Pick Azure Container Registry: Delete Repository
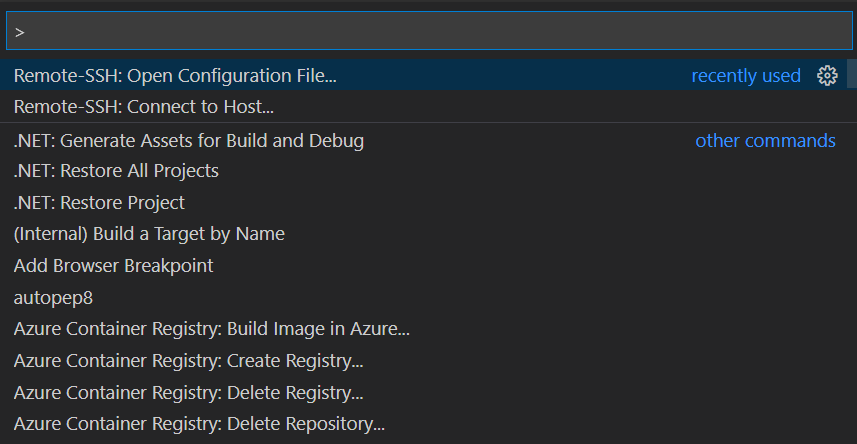857x444 pixels. [x=424, y=424]
